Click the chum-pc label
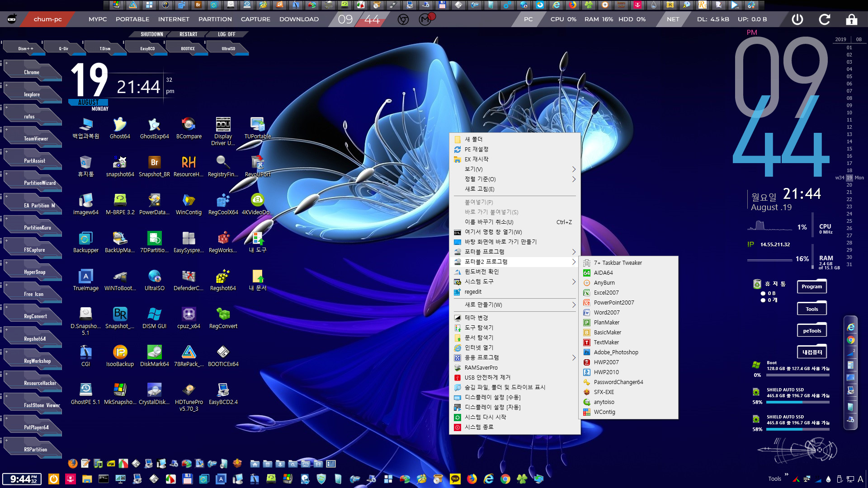Viewport: 868px width, 488px height. click(x=47, y=19)
